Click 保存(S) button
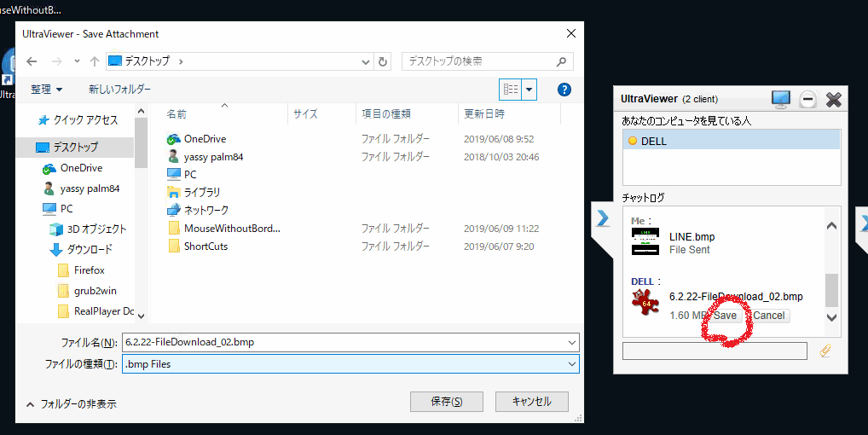 click(447, 402)
